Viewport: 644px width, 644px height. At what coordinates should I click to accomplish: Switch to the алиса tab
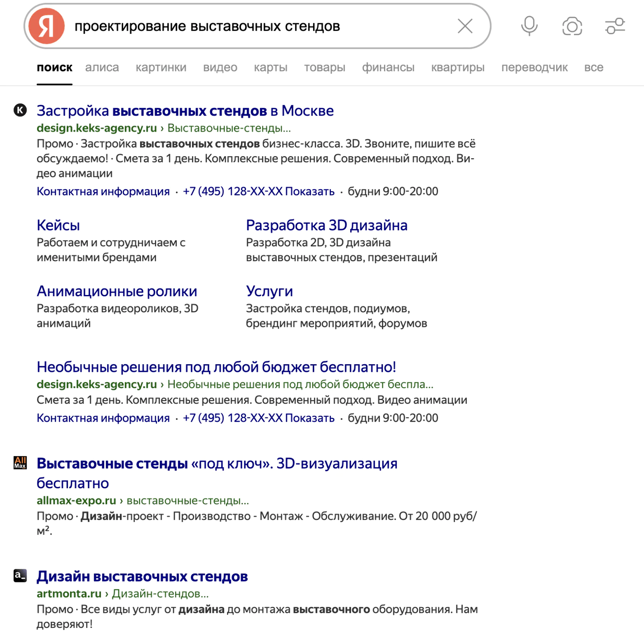point(102,68)
